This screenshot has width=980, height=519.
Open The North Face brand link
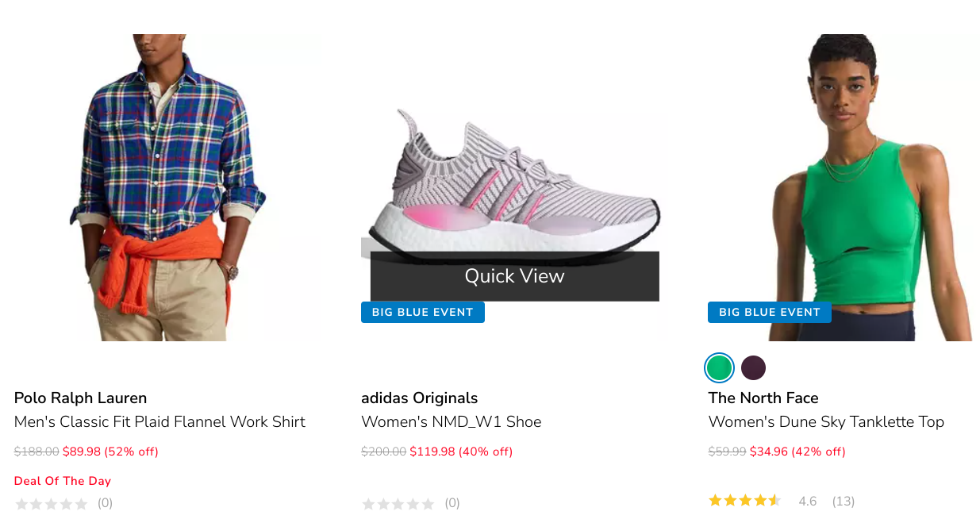(763, 398)
